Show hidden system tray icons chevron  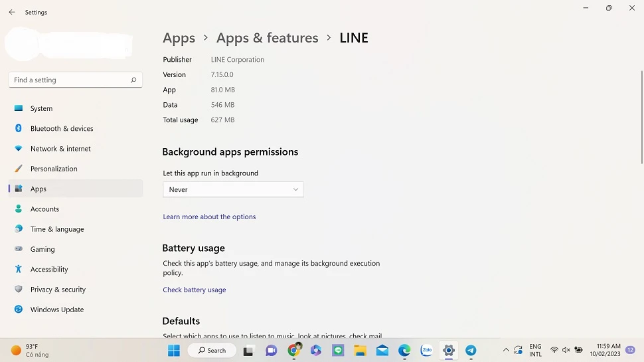point(506,350)
